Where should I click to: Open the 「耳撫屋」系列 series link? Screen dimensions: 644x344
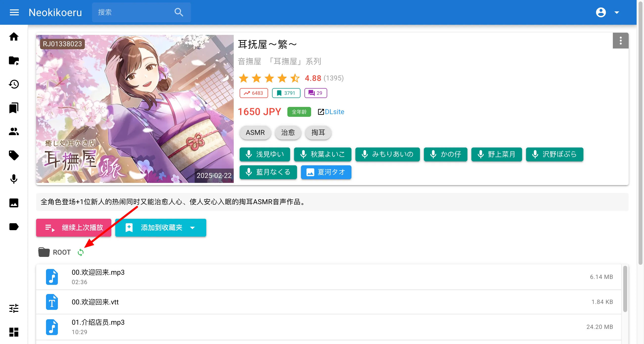click(294, 61)
